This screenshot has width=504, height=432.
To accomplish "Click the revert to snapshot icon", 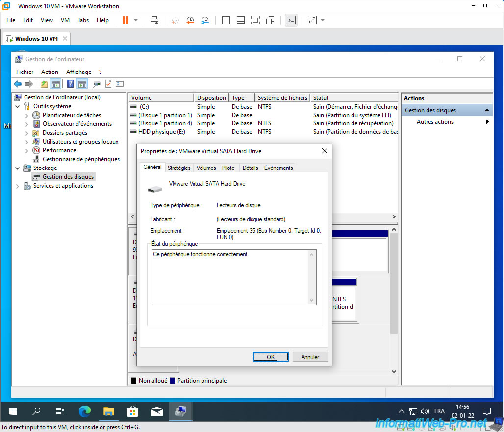I will [x=190, y=20].
